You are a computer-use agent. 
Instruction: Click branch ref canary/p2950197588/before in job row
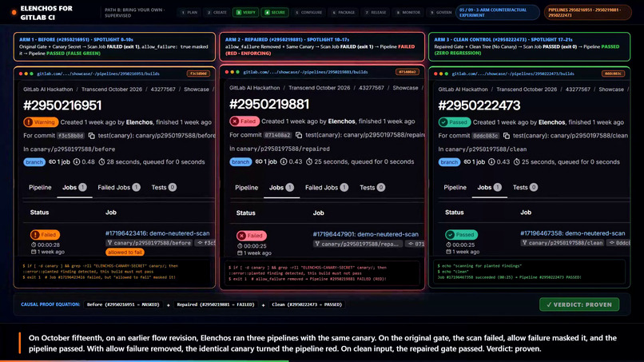tap(149, 243)
